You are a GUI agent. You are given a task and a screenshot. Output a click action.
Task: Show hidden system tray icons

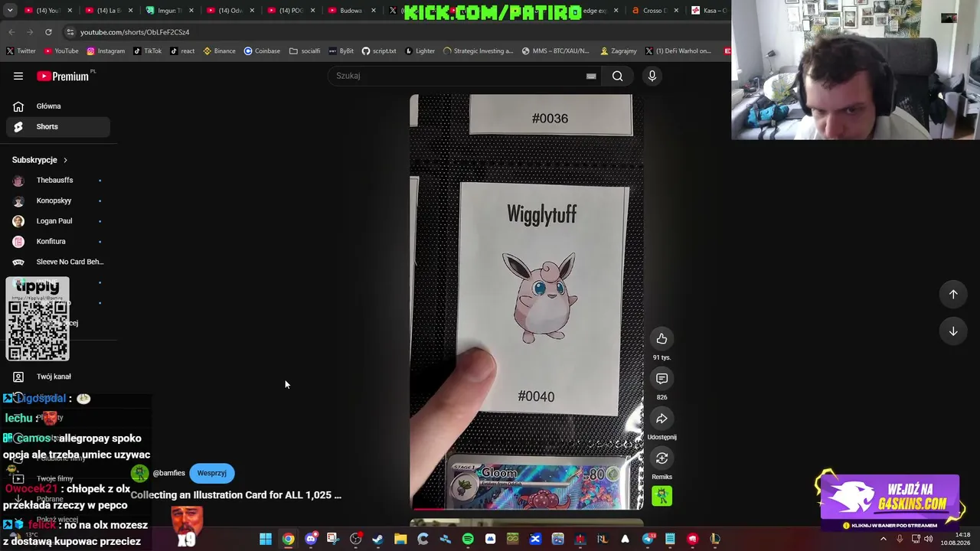pos(884,540)
